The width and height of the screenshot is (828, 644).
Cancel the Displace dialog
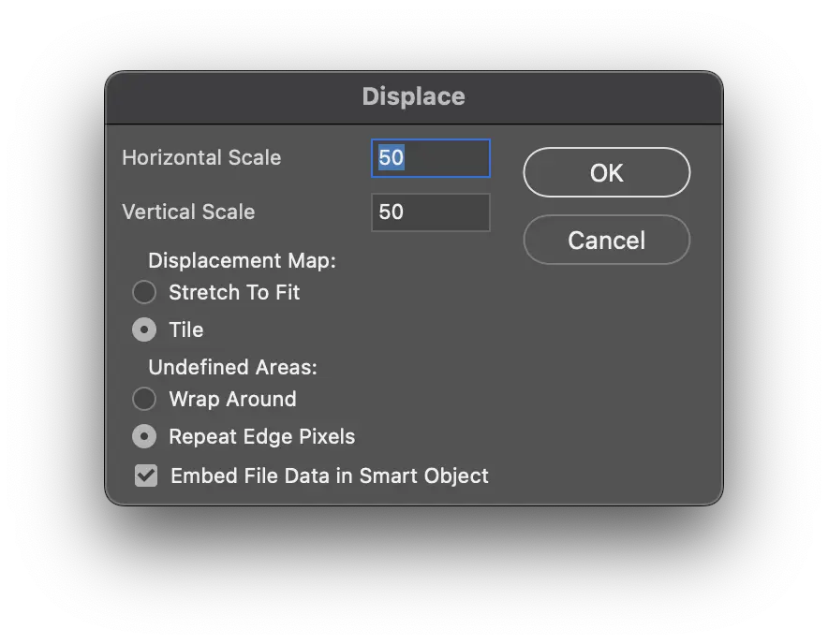606,241
